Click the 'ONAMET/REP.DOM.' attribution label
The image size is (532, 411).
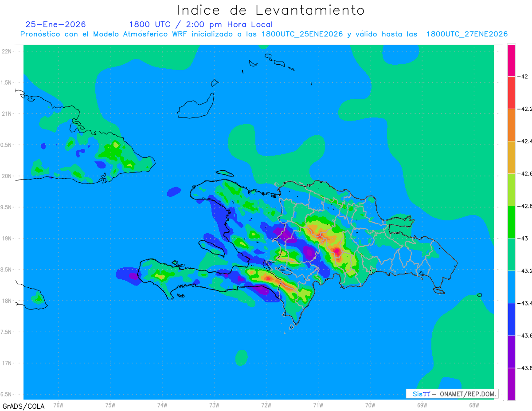(x=467, y=394)
